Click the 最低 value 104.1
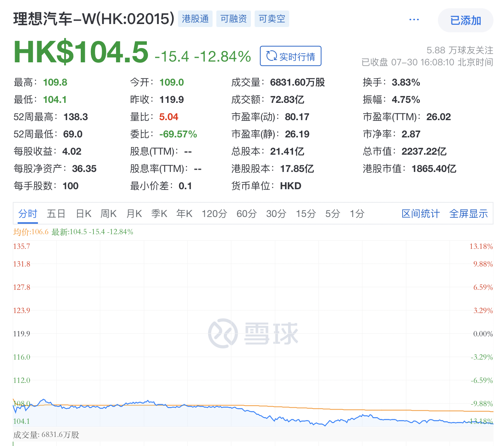Viewport: 504px width, 446px height. click(x=55, y=99)
